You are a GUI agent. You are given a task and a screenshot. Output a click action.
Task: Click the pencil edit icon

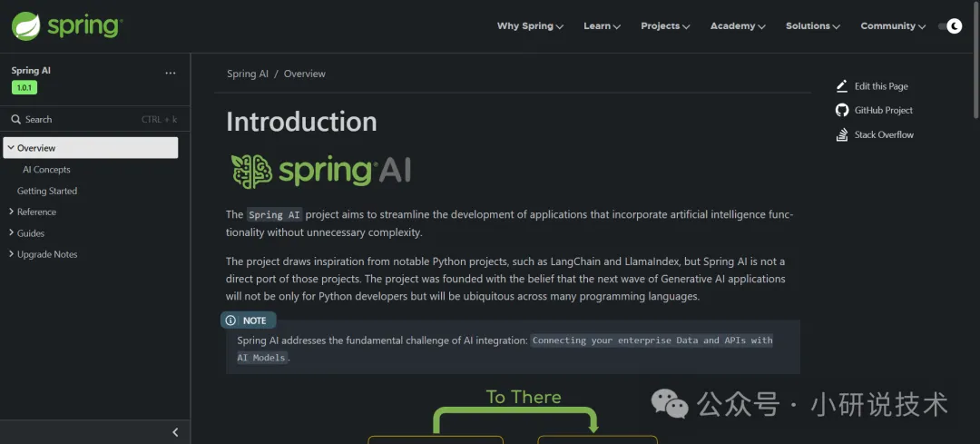842,85
